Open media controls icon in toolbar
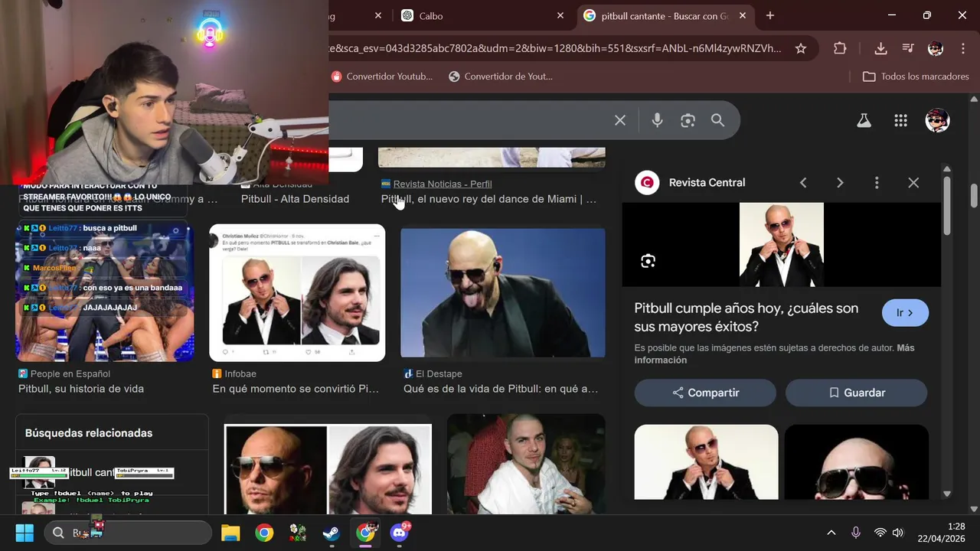 (x=908, y=48)
